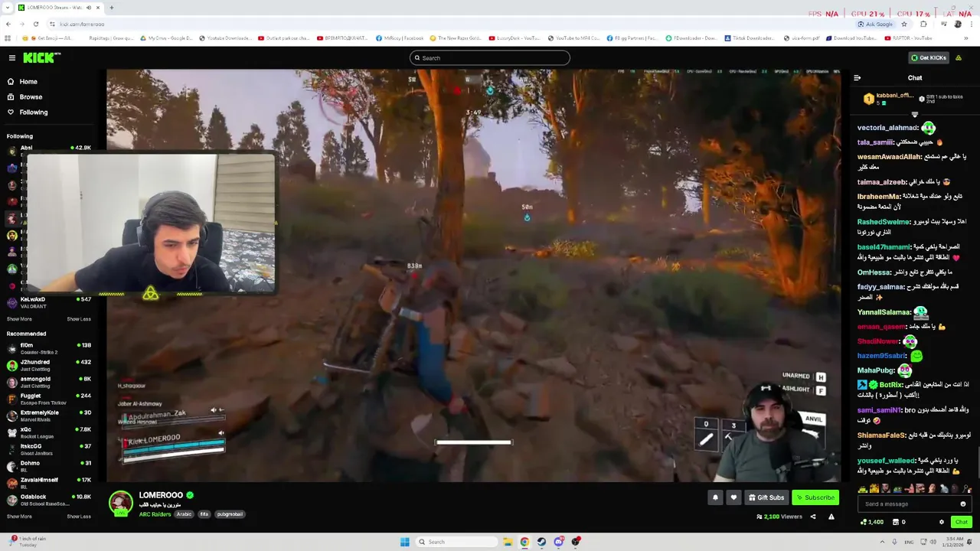The width and height of the screenshot is (980, 551).
Task: Click the green Subscribe button
Action: (815, 497)
